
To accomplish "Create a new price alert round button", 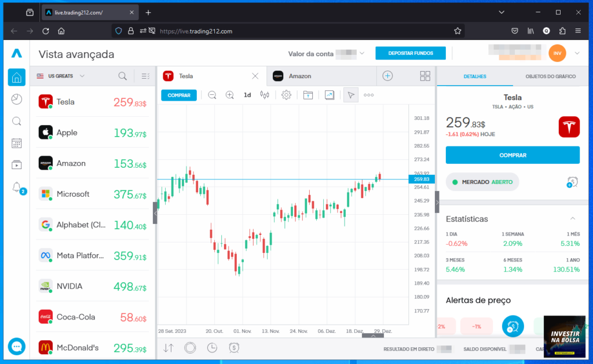I will pyautogui.click(x=513, y=326).
